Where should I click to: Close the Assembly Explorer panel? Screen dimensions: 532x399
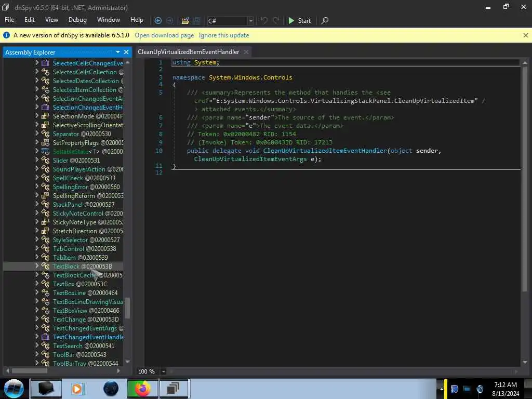pos(126,52)
